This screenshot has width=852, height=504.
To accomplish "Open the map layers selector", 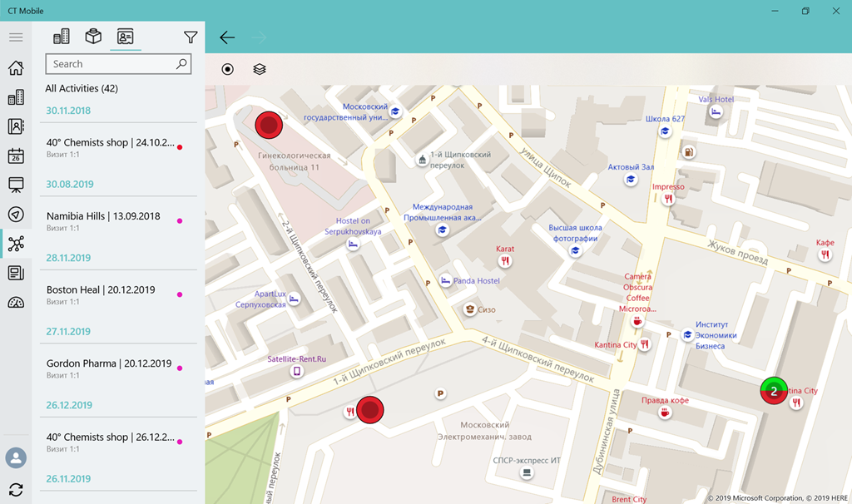I will click(260, 69).
